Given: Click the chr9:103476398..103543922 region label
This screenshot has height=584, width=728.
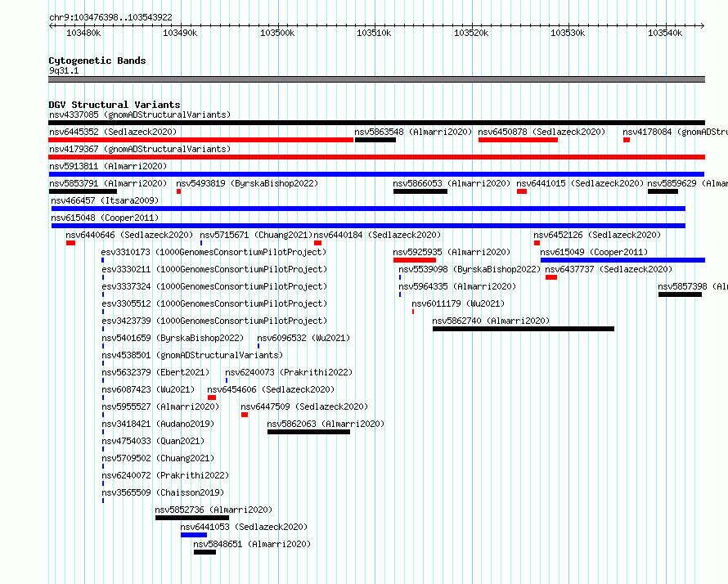Looking at the screenshot, I should point(110,17).
